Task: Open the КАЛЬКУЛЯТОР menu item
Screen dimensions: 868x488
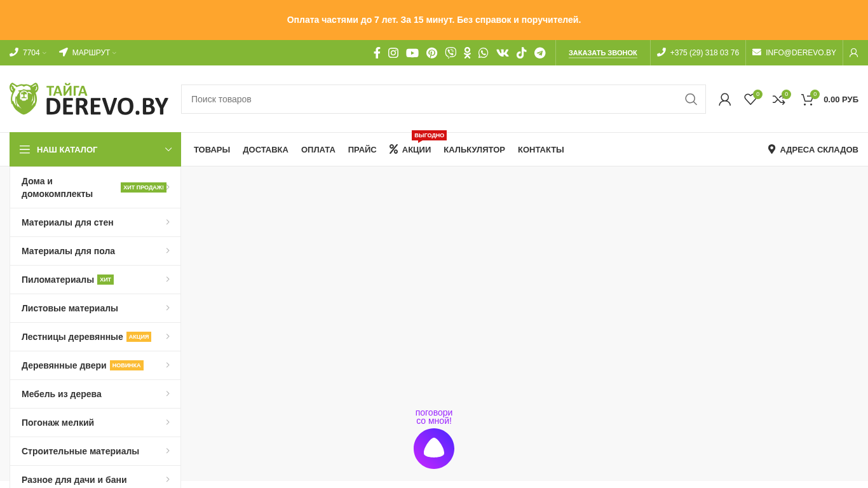Action: [474, 150]
